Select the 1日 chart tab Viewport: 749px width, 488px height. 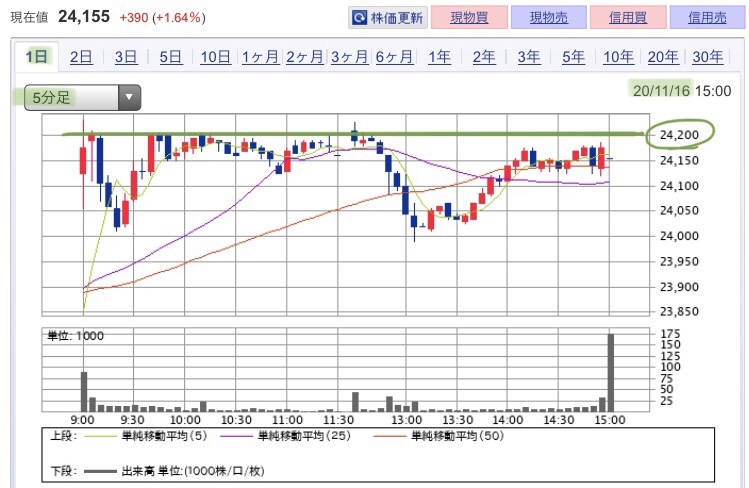[x=36, y=57]
